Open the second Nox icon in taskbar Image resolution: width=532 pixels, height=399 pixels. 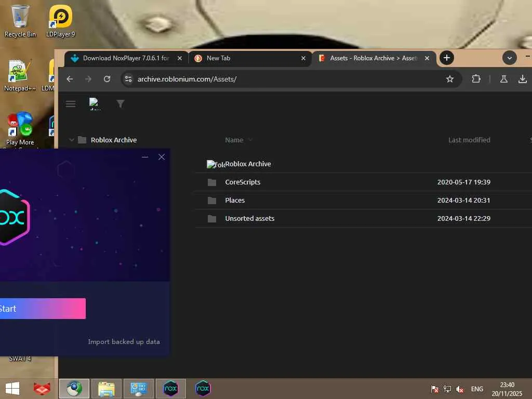(x=203, y=389)
